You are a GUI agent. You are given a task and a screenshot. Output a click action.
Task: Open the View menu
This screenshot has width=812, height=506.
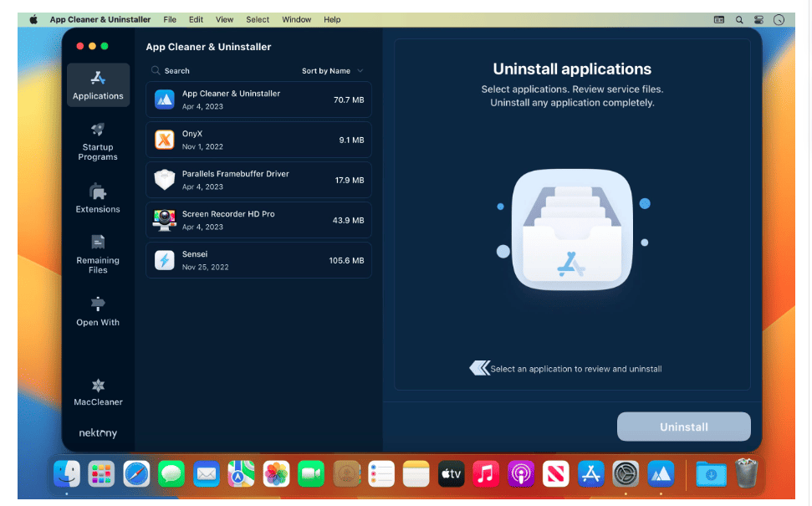click(224, 20)
